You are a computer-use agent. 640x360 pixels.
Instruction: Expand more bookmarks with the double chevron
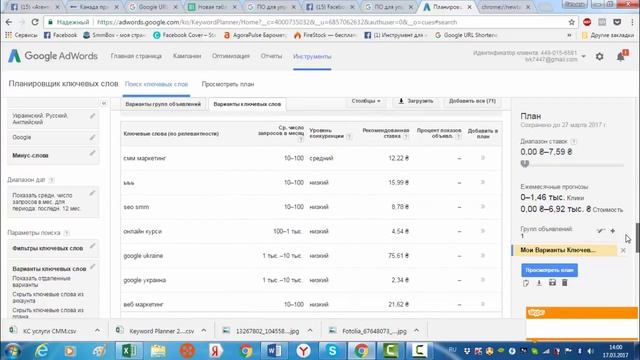pos(569,36)
